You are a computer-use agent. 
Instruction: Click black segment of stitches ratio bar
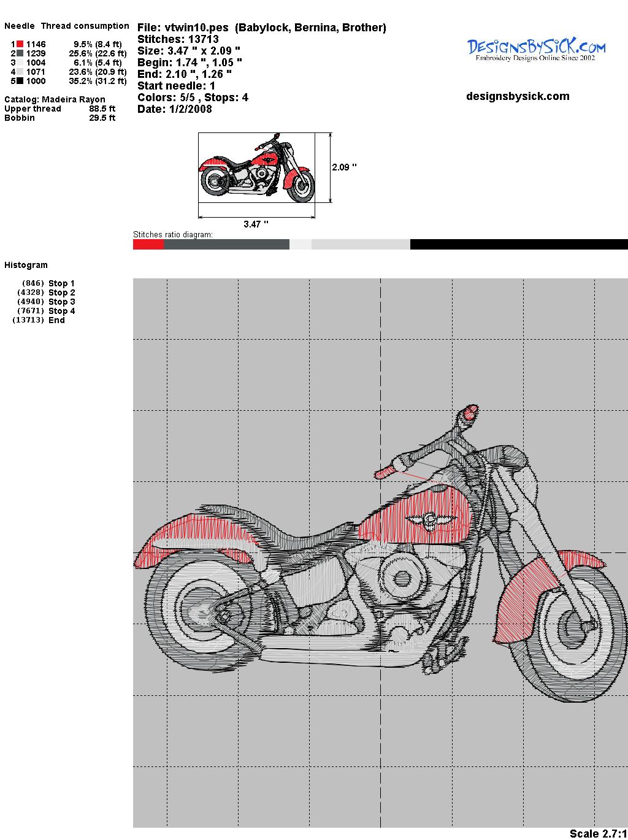point(518,245)
